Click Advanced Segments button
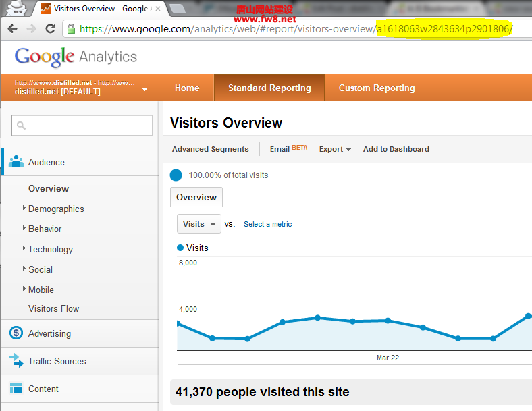Screen dimensions: 532x411 pyautogui.click(x=211, y=149)
